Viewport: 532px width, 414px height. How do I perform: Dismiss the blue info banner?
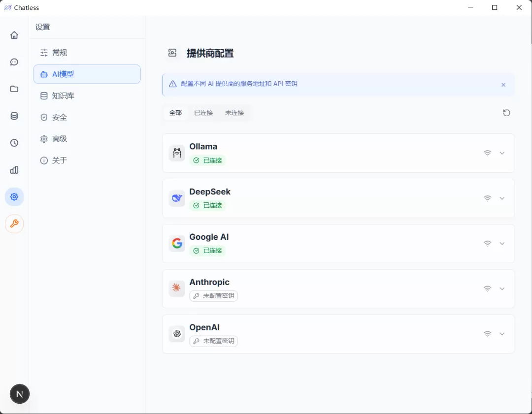pos(503,85)
